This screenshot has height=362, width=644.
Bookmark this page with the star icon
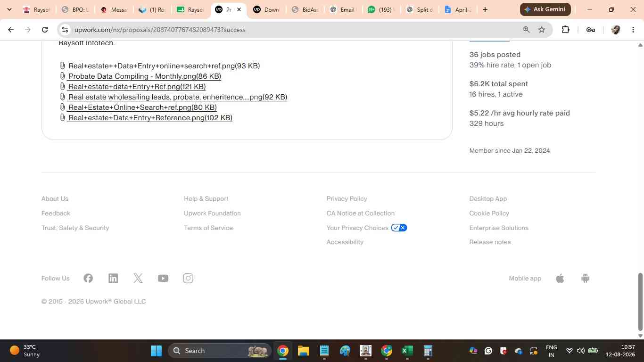coord(542,30)
